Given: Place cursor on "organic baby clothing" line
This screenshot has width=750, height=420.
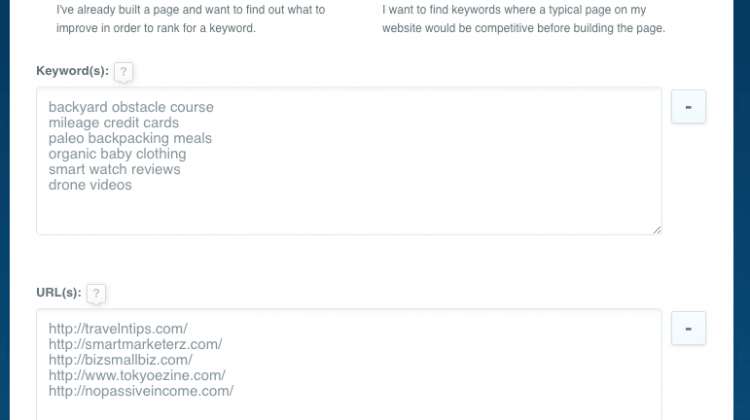Looking at the screenshot, I should coord(117,154).
